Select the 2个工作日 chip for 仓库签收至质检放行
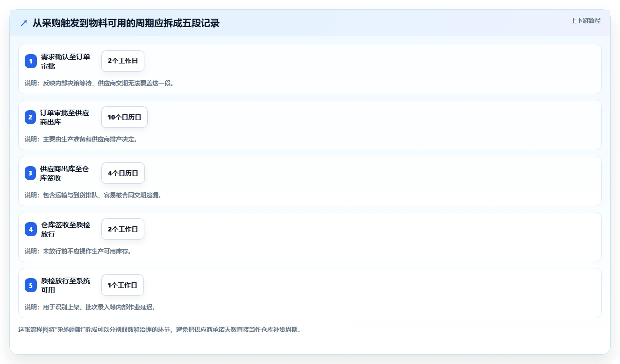Screen dimensions: 620x364 tap(123, 229)
